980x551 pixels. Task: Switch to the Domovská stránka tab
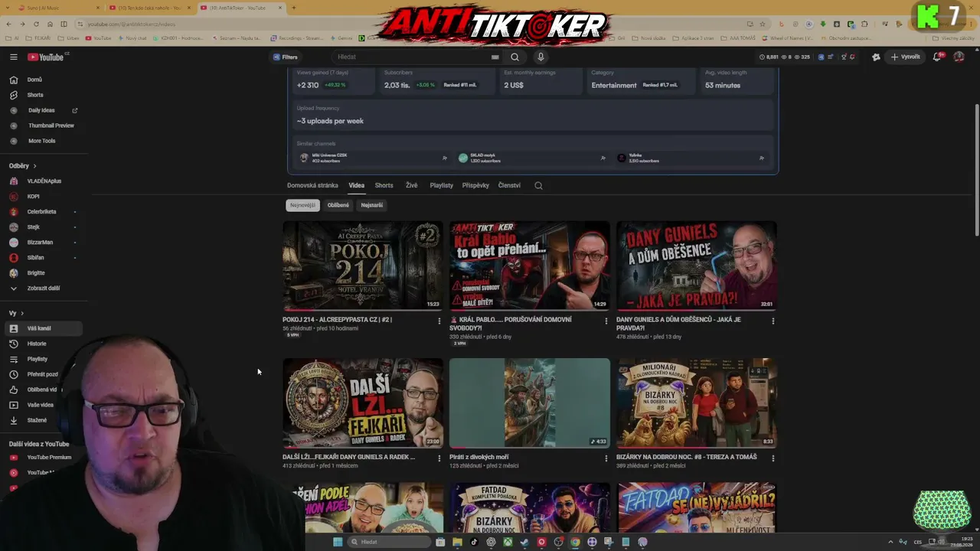coord(312,185)
